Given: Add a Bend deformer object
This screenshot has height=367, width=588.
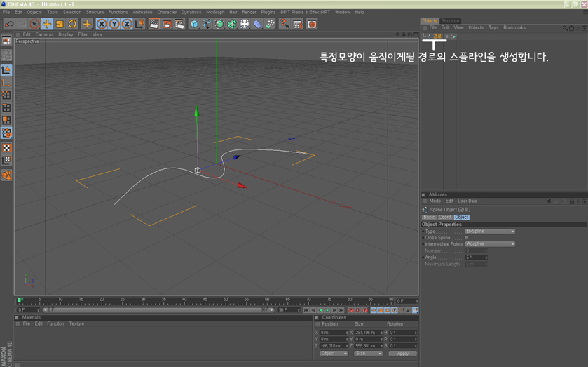Looking at the screenshot, I should click(x=258, y=24).
